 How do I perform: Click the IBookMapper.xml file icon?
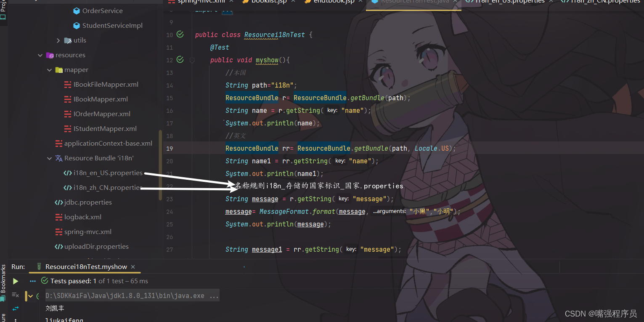[67, 99]
